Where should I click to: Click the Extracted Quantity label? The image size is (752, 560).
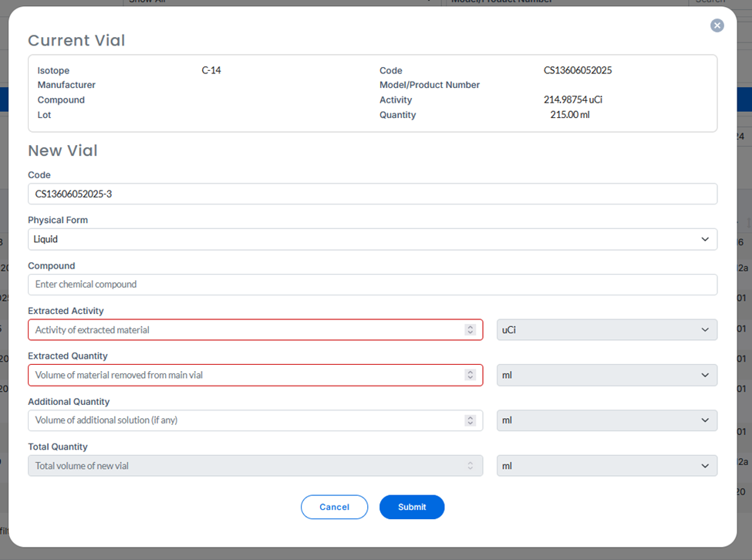[68, 356]
